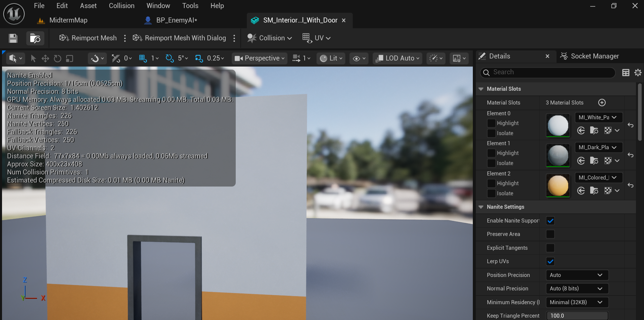This screenshot has height=320, width=644.
Task: Enable Isolate for Element 1
Action: coord(491,163)
